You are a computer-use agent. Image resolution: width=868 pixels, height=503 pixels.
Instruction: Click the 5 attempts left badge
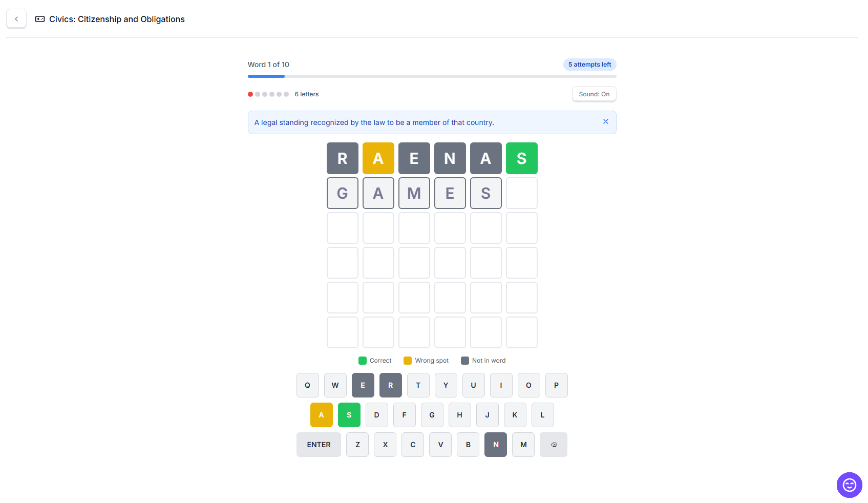pos(589,65)
